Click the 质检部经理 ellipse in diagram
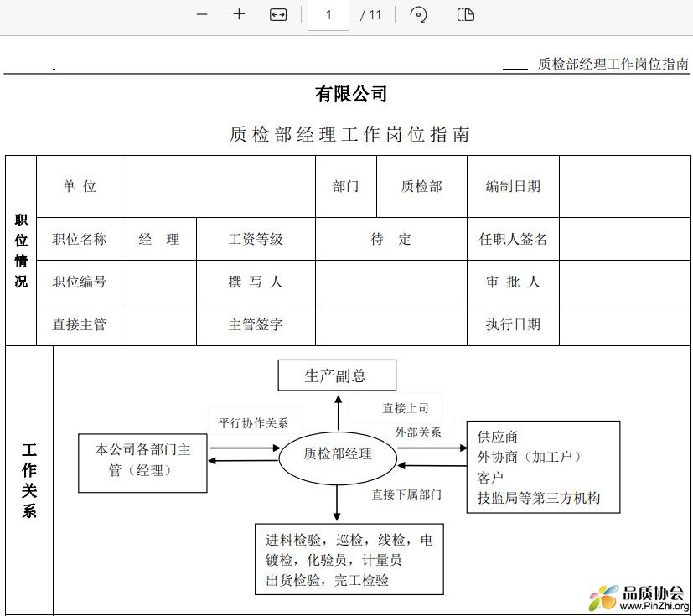Viewport: 693px width, 616px height. [x=338, y=458]
